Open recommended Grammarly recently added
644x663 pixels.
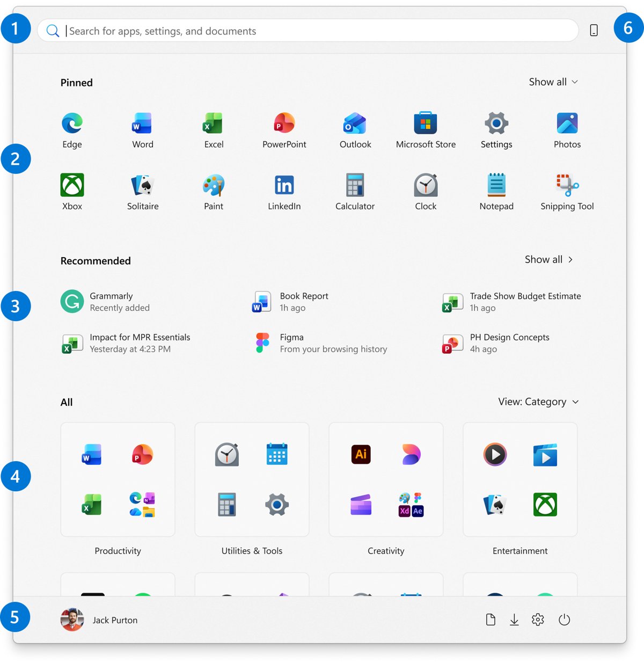(105, 302)
